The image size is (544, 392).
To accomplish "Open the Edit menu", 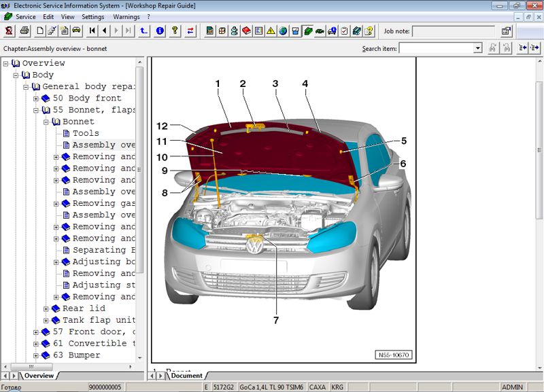I will click(x=48, y=16).
